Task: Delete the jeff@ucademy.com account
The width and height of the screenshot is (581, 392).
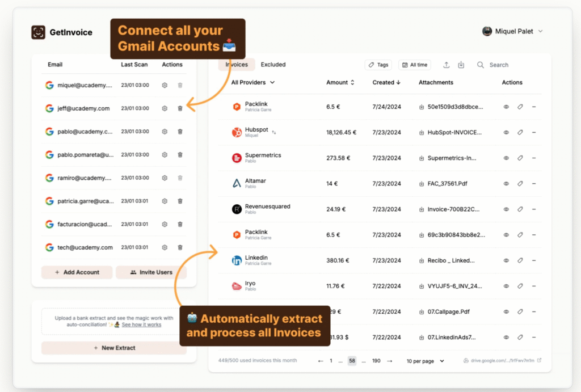Action: [x=180, y=108]
